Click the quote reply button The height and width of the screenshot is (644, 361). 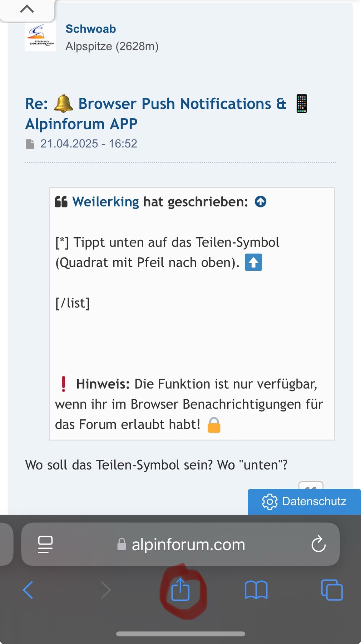pyautogui.click(x=311, y=486)
